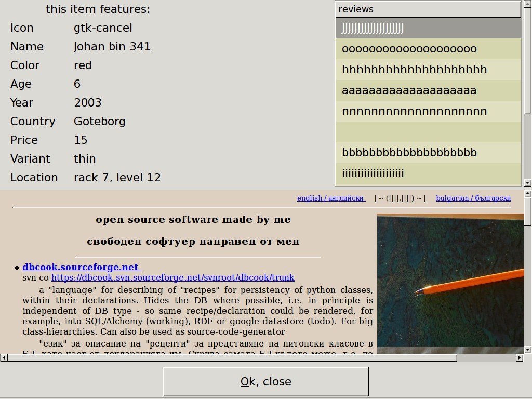532x399 pixels.
Task: Click the 'Ok, close' button
Action: pos(265,382)
